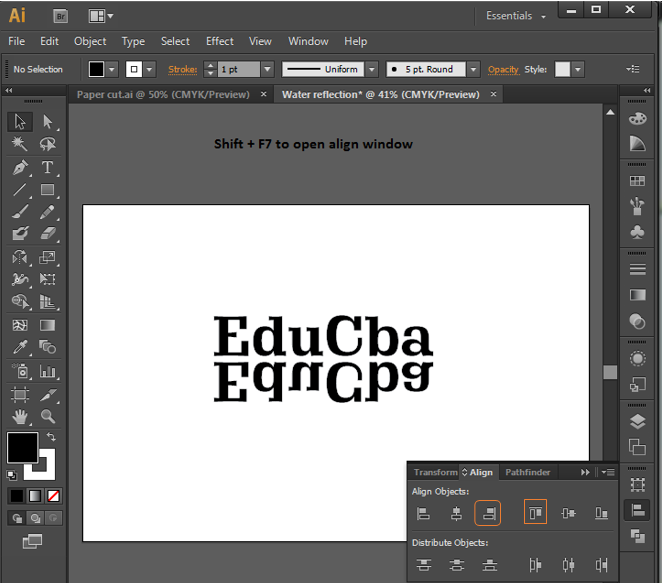Select the Blob Brush tool
The image size is (662, 583).
tap(19, 233)
